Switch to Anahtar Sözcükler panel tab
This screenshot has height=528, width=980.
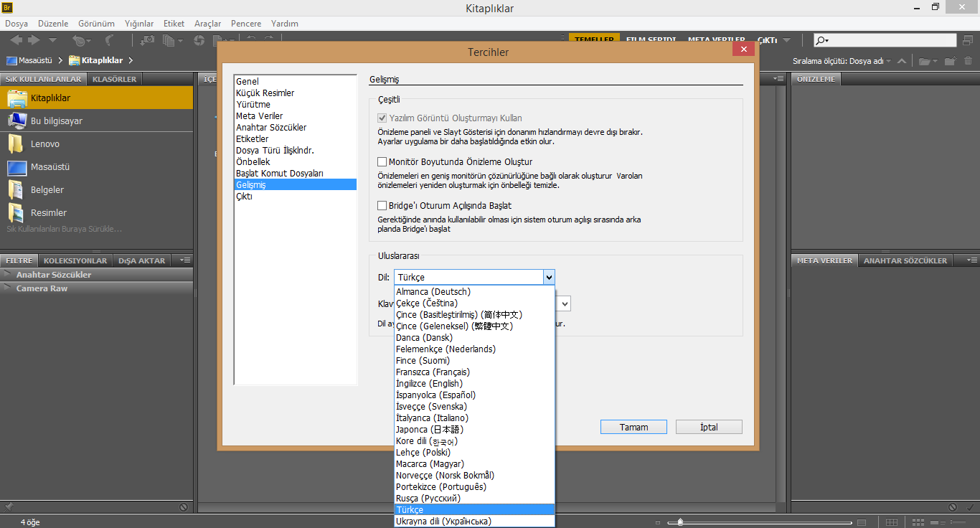tap(905, 260)
